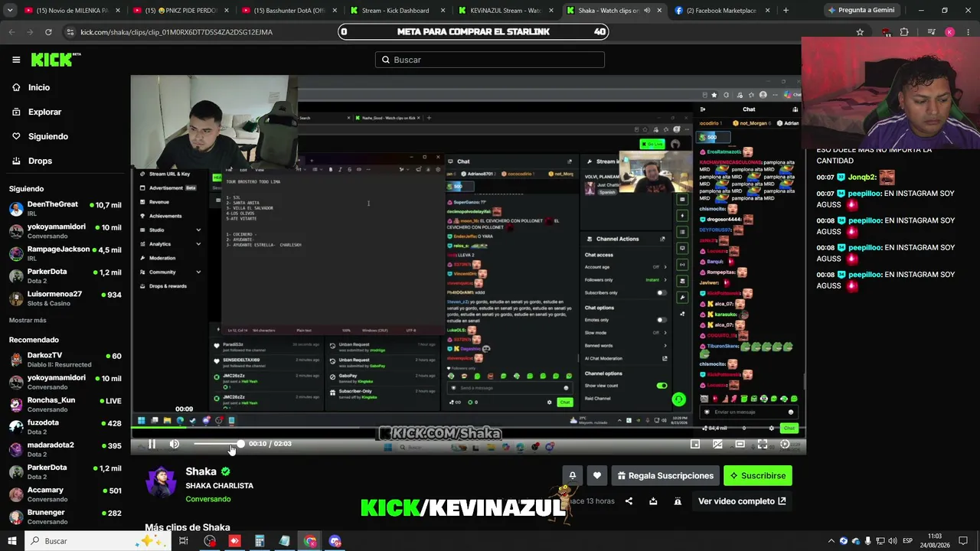Open fuzodota recommended channel
Viewport: 980px width, 551px height.
coord(65,426)
